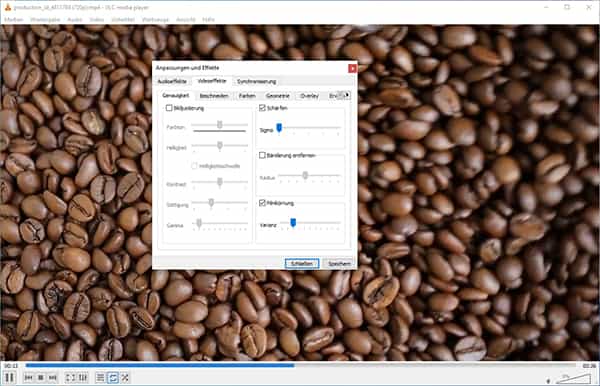Screen dimensions: 600x386
Task: Click the Schließen button
Action: pyautogui.click(x=302, y=263)
